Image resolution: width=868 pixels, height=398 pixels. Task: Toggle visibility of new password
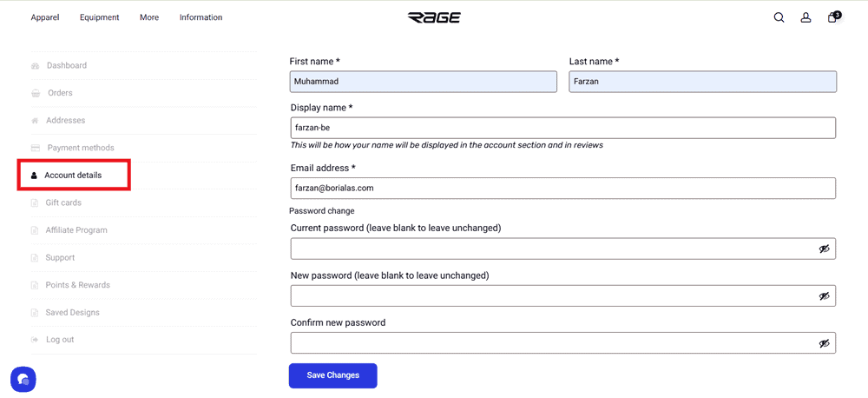824,296
